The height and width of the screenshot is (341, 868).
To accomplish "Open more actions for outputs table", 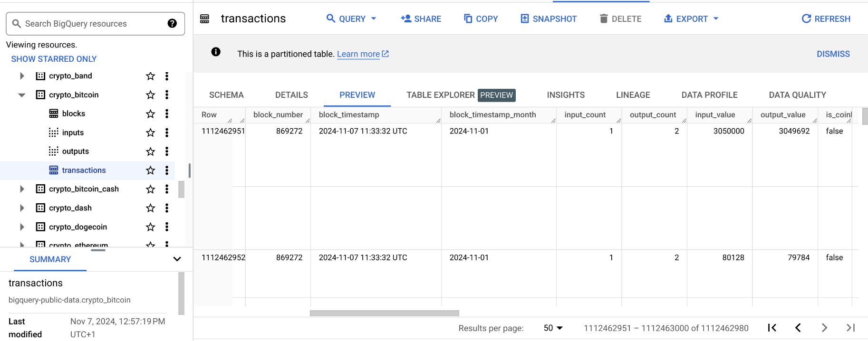I will point(167,152).
